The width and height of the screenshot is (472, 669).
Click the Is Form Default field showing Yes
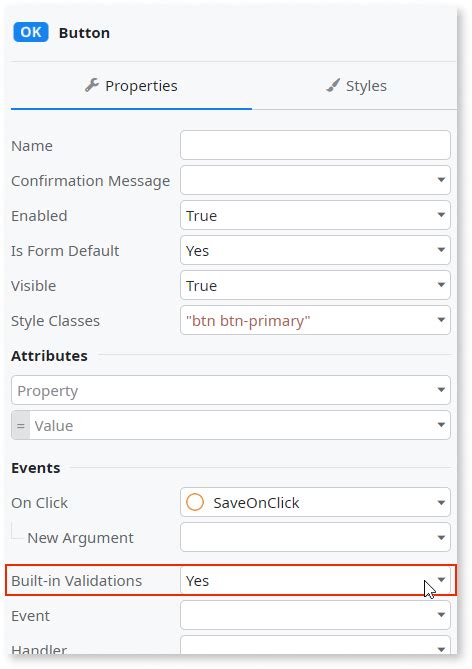pyautogui.click(x=315, y=250)
